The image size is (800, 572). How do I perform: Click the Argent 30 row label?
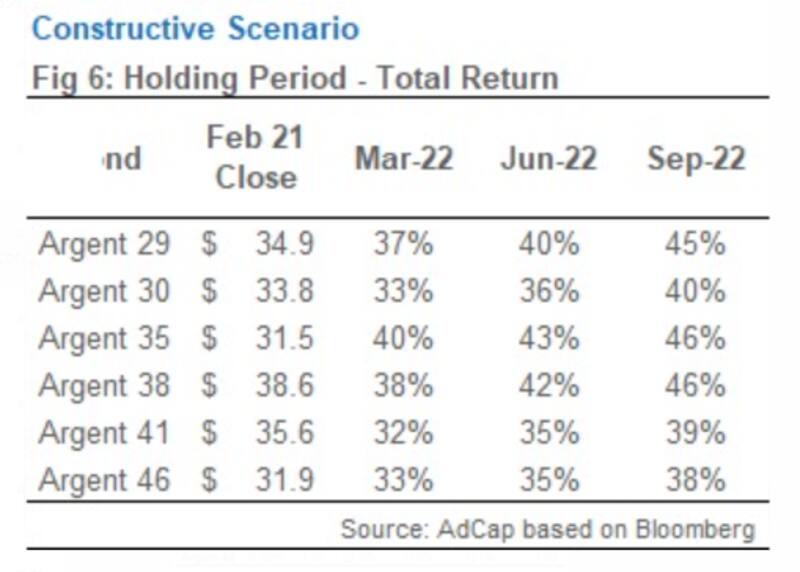tap(104, 291)
